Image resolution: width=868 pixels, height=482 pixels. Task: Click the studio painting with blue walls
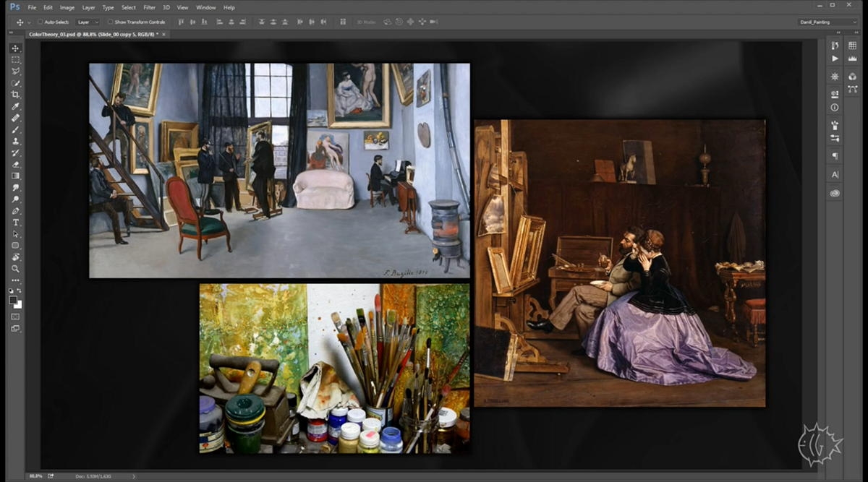279,171
